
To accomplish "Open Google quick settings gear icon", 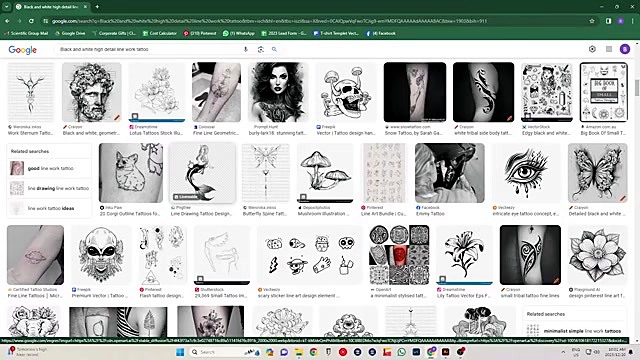I will [592, 49].
